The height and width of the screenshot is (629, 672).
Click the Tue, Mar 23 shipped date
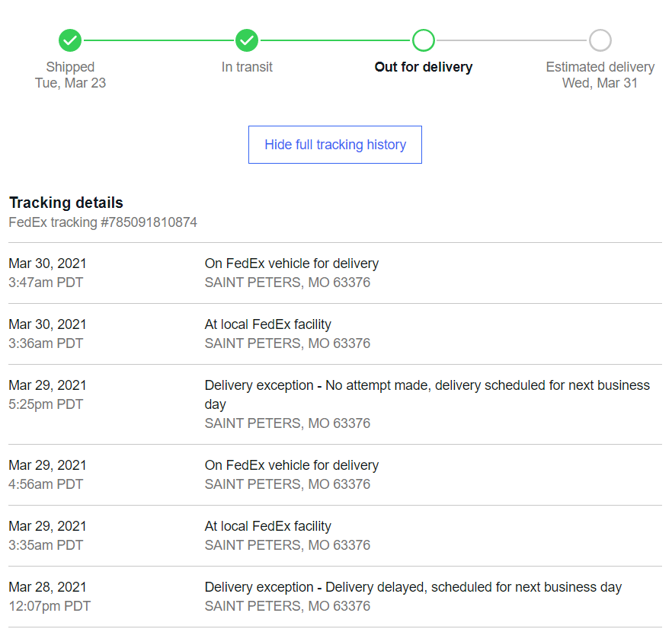tap(70, 83)
